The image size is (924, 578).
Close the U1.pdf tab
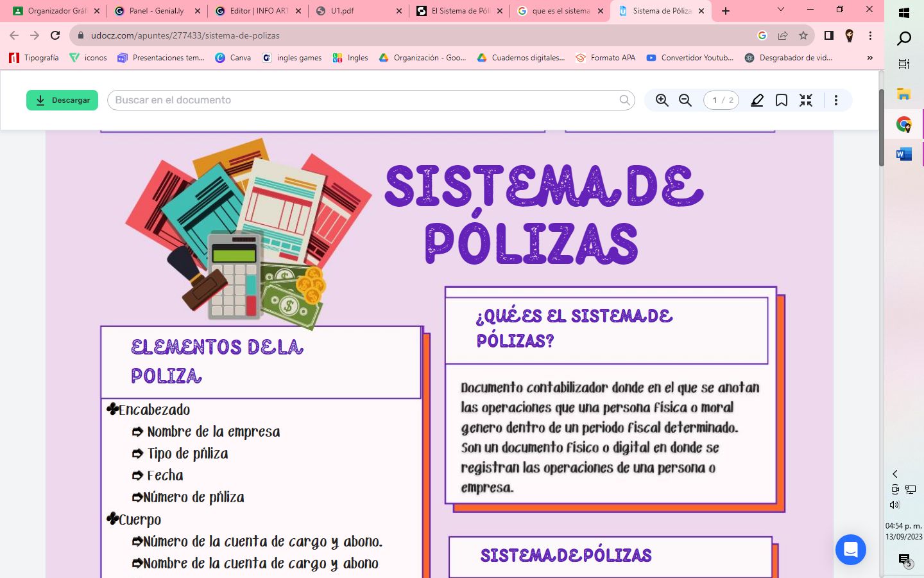tap(399, 11)
